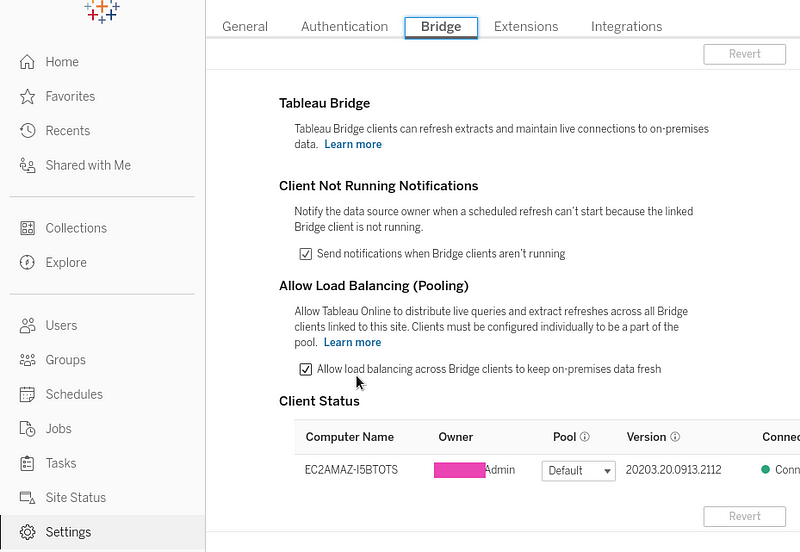This screenshot has width=800, height=552.
Task: Click the Computer Name column header
Action: click(x=349, y=437)
